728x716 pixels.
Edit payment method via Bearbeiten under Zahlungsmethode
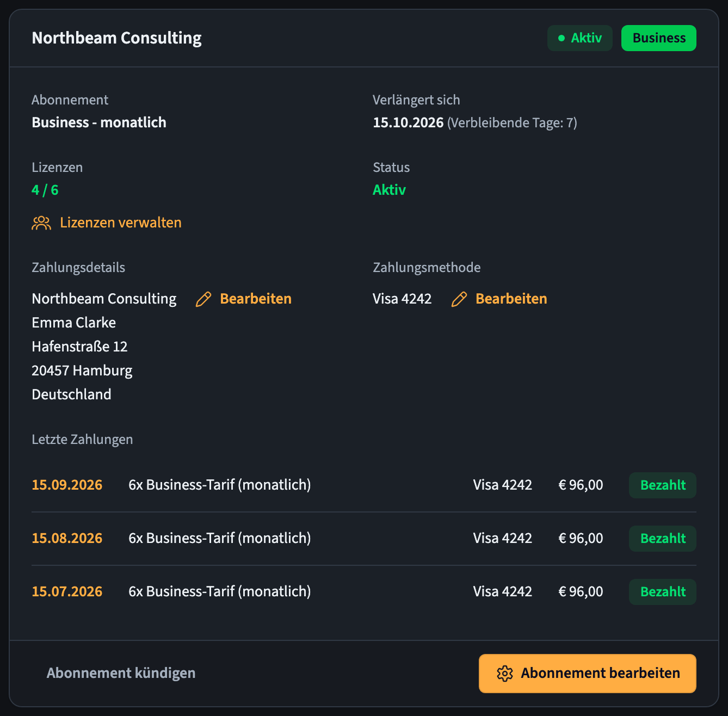click(511, 299)
